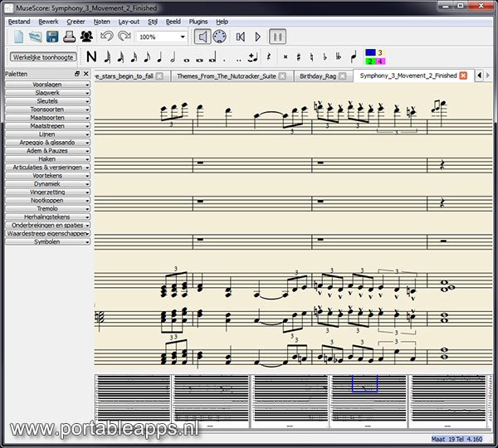
Task: Apply the natural accidental
Action: (311, 57)
